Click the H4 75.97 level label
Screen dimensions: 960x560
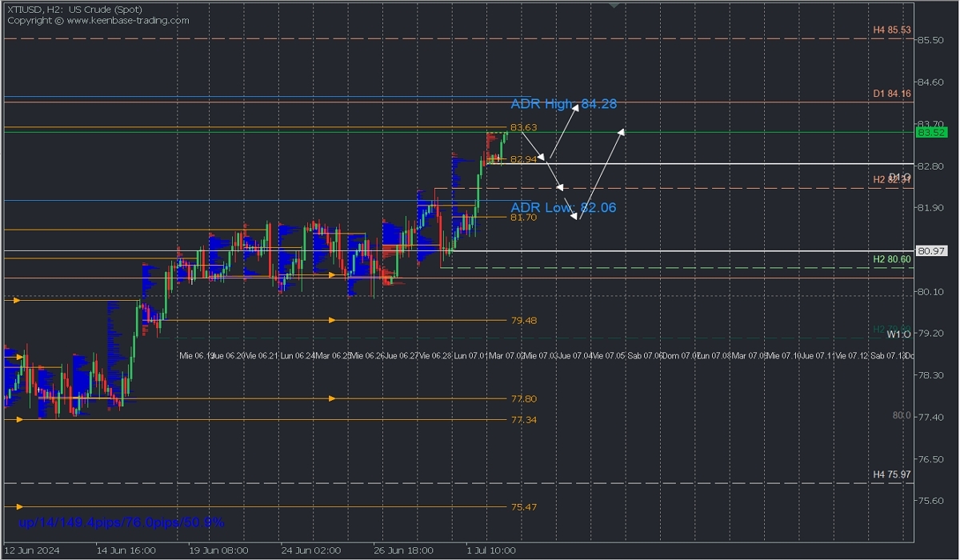pos(892,474)
